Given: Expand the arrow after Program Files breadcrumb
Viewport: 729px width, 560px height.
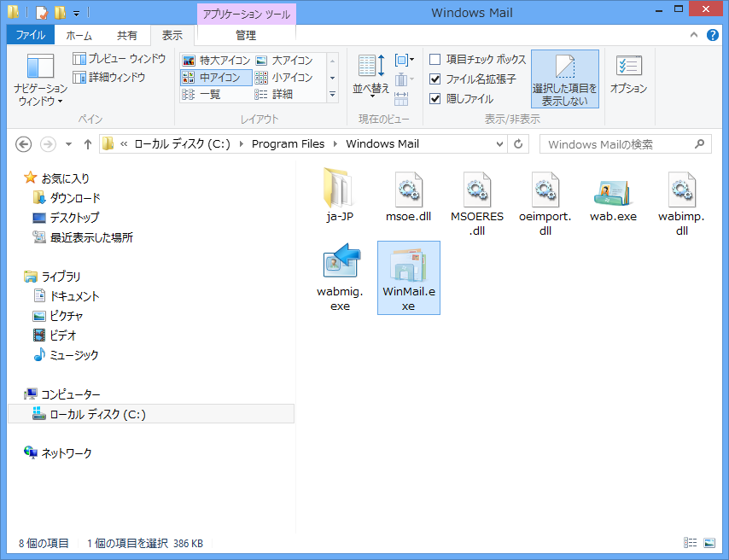Looking at the screenshot, I should (x=335, y=144).
